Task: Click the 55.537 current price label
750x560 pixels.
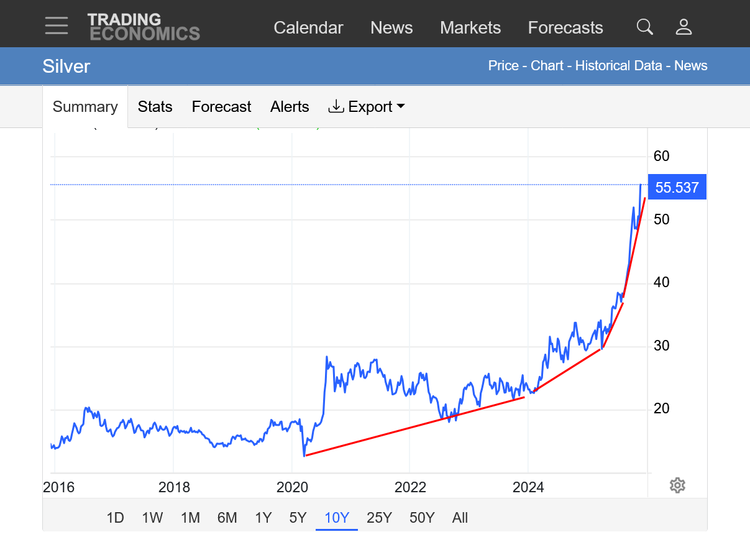Action: coord(677,188)
